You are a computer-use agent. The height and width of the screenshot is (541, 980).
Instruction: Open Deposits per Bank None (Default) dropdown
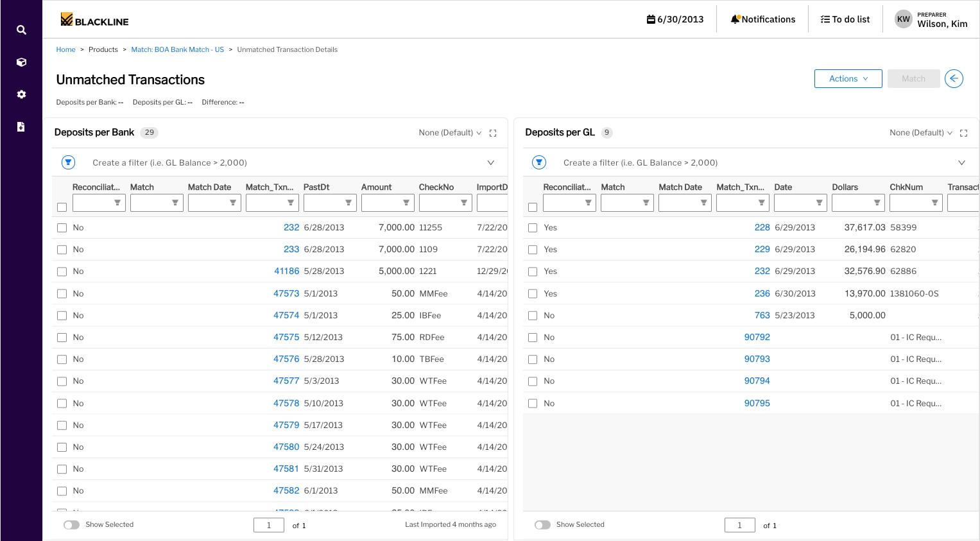[x=450, y=133]
